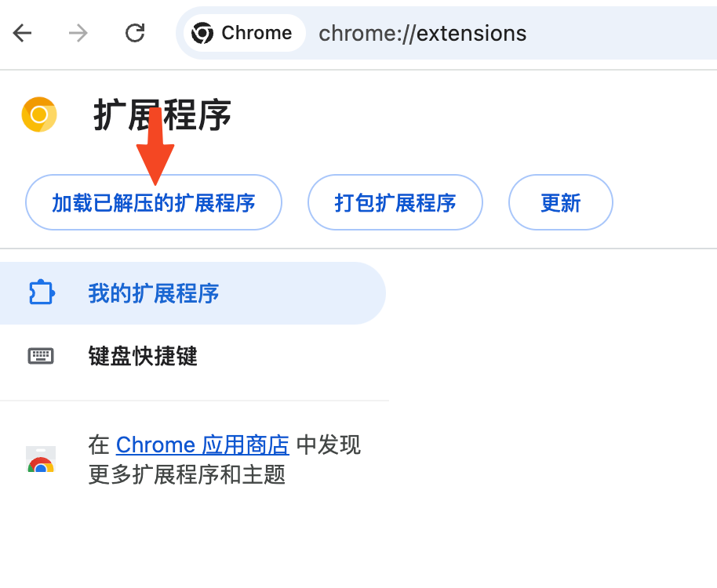This screenshot has height=588, width=717.
Task: Select 我的扩展程序 in the sidebar
Action: (192, 293)
